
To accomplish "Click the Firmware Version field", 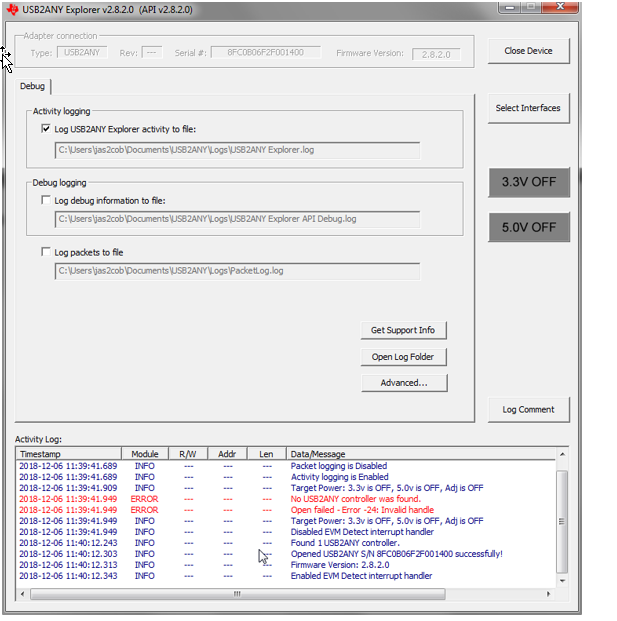I will pos(436,54).
